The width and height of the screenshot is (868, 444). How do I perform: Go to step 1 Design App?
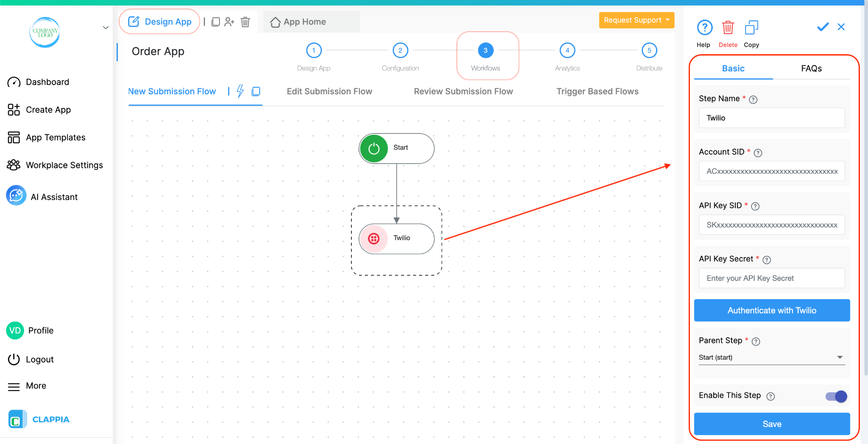[x=314, y=50]
